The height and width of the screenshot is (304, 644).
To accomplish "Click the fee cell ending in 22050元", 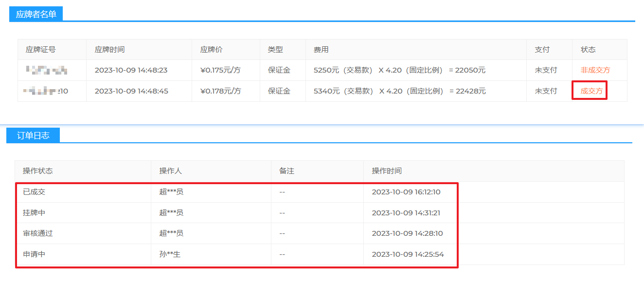I will pyautogui.click(x=399, y=70).
